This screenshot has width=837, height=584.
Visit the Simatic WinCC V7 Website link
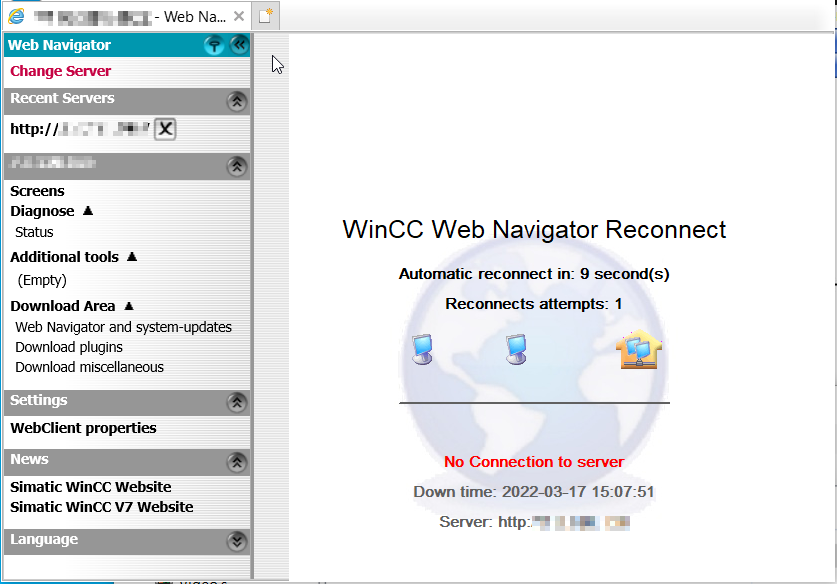[101, 507]
